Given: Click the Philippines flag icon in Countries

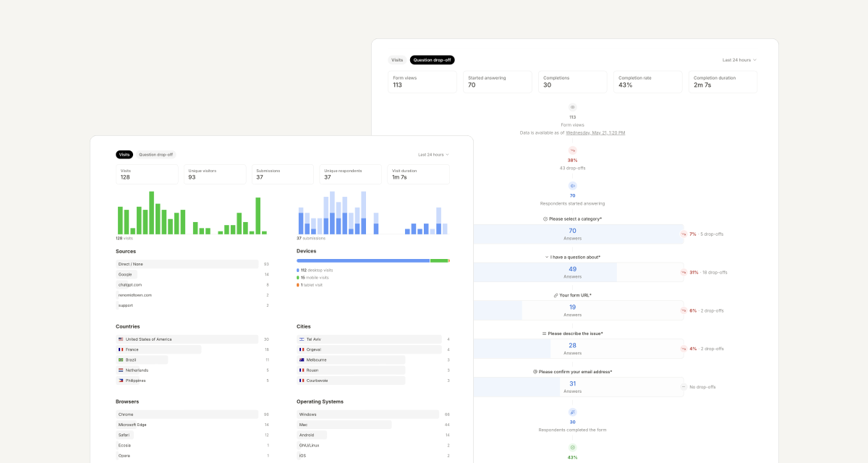Looking at the screenshot, I should pos(121,380).
